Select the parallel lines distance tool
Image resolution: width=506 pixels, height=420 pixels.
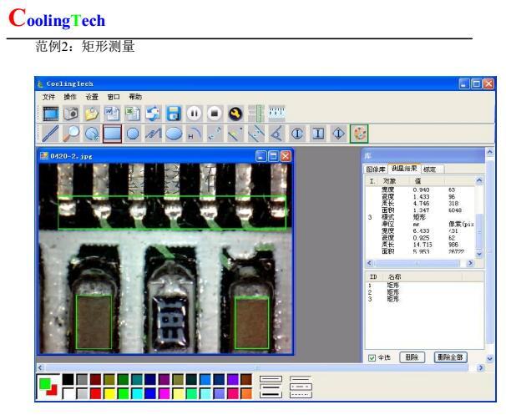pos(256,134)
